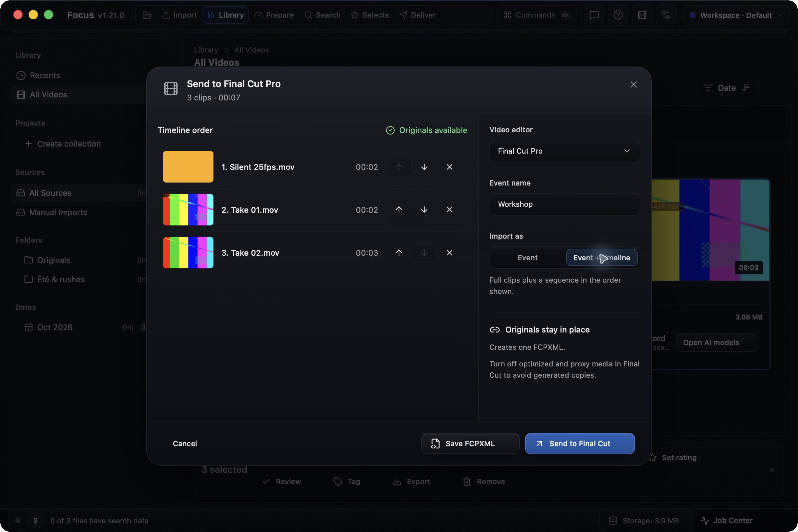Screen dimensions: 798x532
Task: Click the open folder icon in toolbar
Action: click(147, 15)
